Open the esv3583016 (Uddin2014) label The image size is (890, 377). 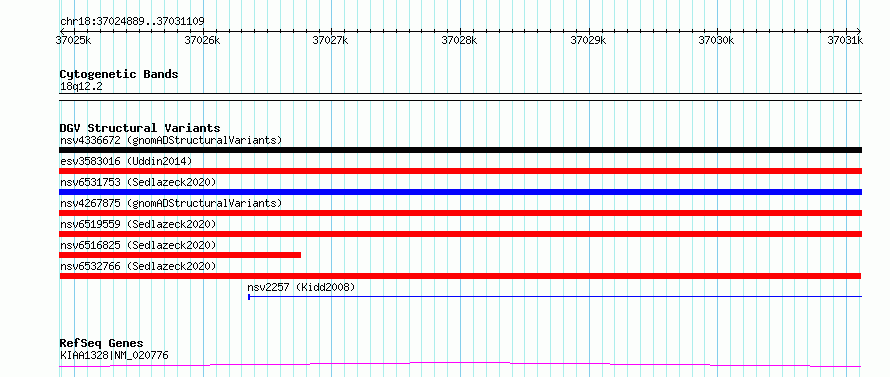(126, 161)
